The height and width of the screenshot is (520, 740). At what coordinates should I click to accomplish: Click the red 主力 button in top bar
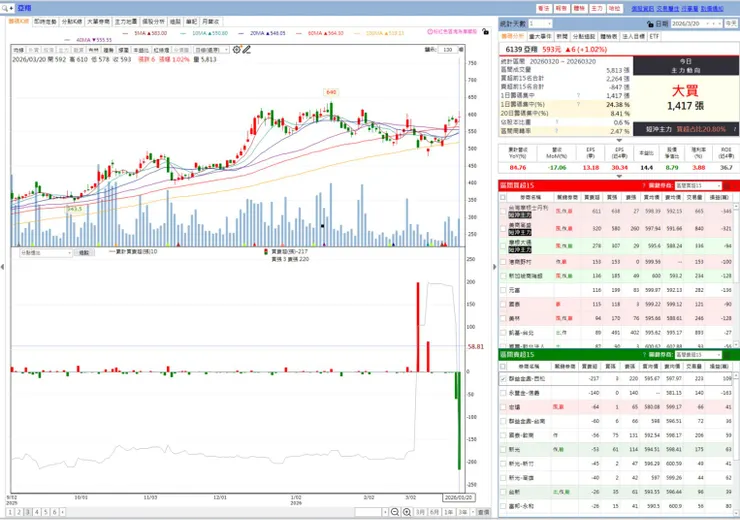click(597, 8)
